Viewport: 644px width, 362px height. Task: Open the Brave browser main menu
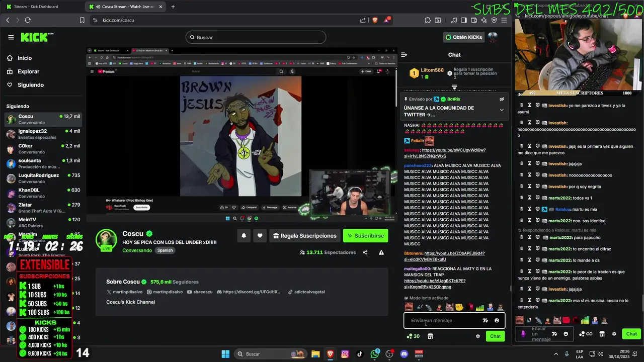504,20
